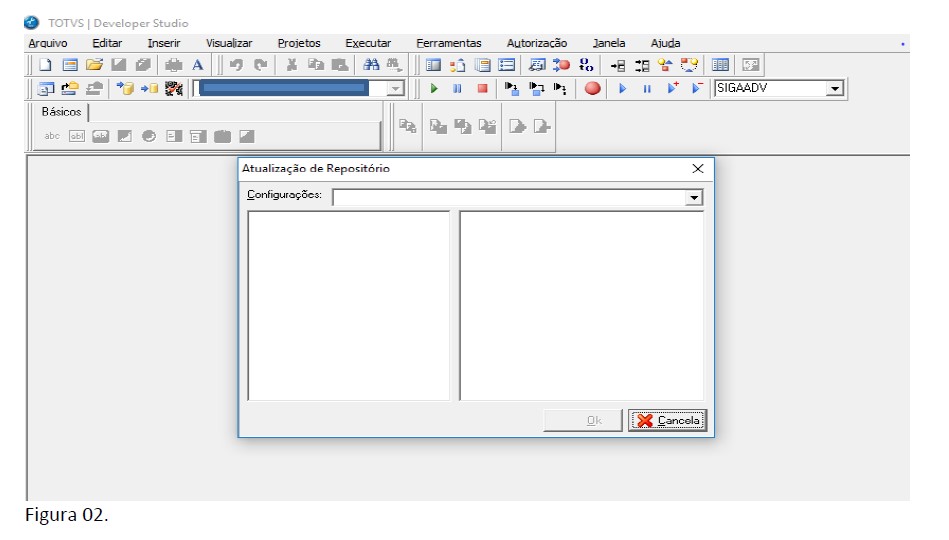
Task: Click the new blank file icon
Action: pos(45,65)
